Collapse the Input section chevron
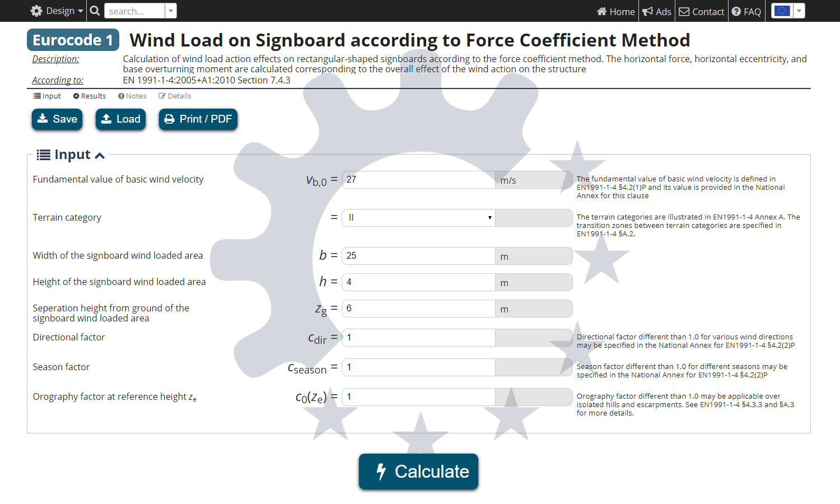Screen dimensions: 840x504 [100, 156]
